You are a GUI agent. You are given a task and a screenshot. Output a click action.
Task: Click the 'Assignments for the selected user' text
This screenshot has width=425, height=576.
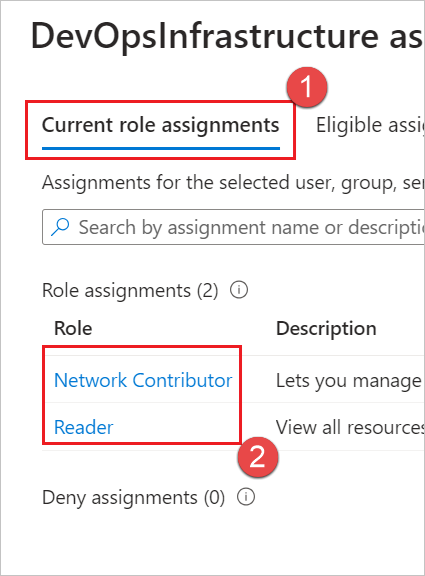pyautogui.click(x=233, y=182)
